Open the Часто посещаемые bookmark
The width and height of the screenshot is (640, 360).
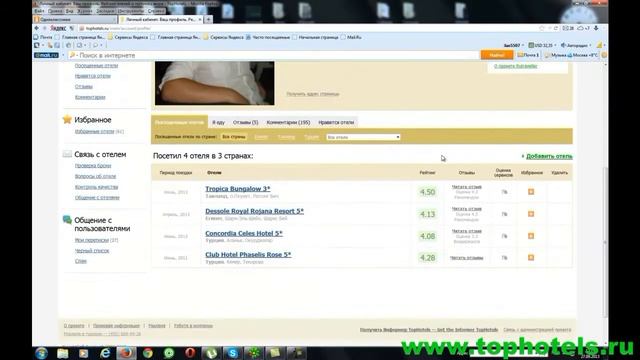pyautogui.click(x=269, y=37)
